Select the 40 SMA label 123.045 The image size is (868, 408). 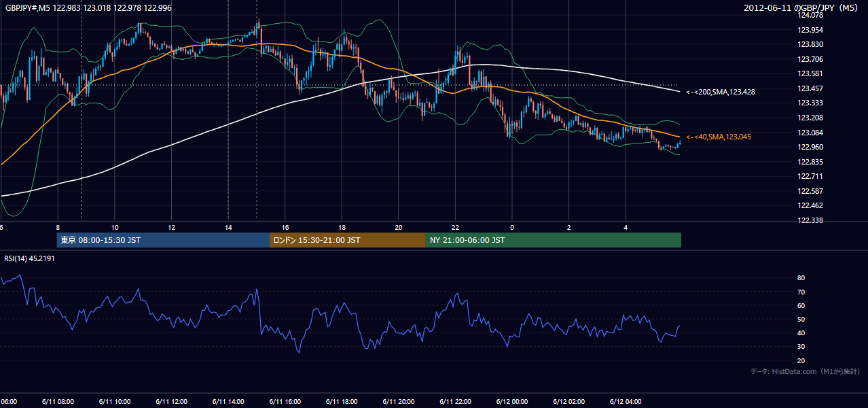click(718, 137)
